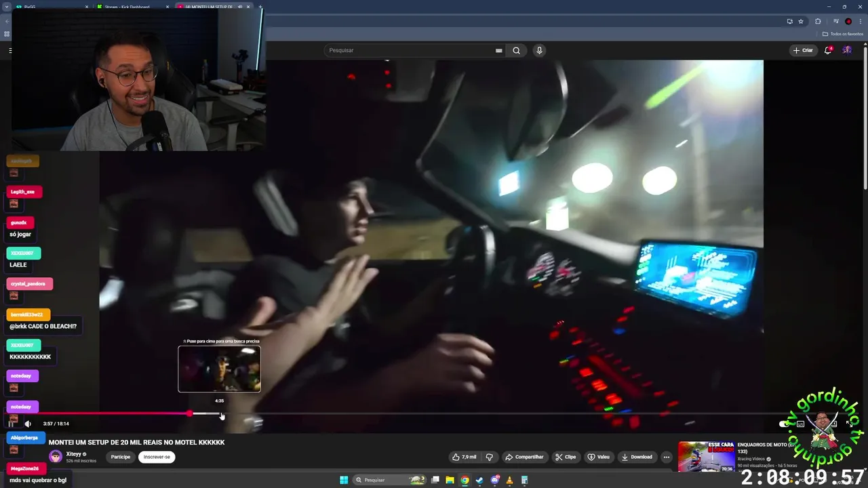The image size is (868, 488).
Task: Dislike the video
Action: point(489,457)
